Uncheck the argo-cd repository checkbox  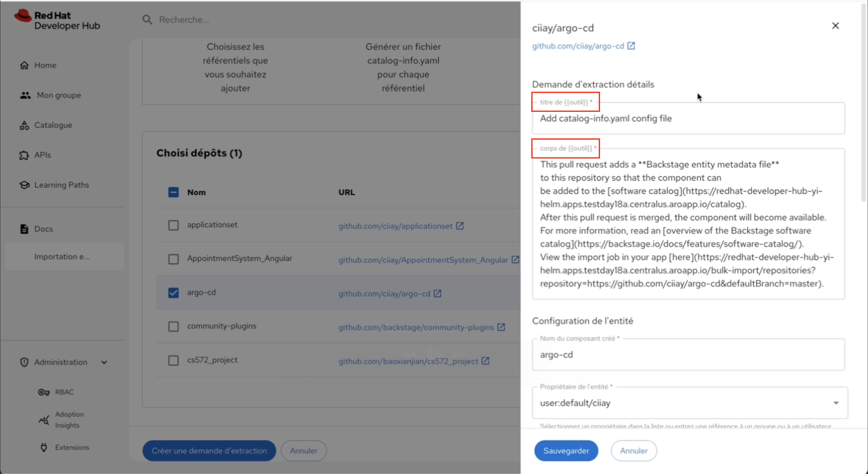(173, 293)
